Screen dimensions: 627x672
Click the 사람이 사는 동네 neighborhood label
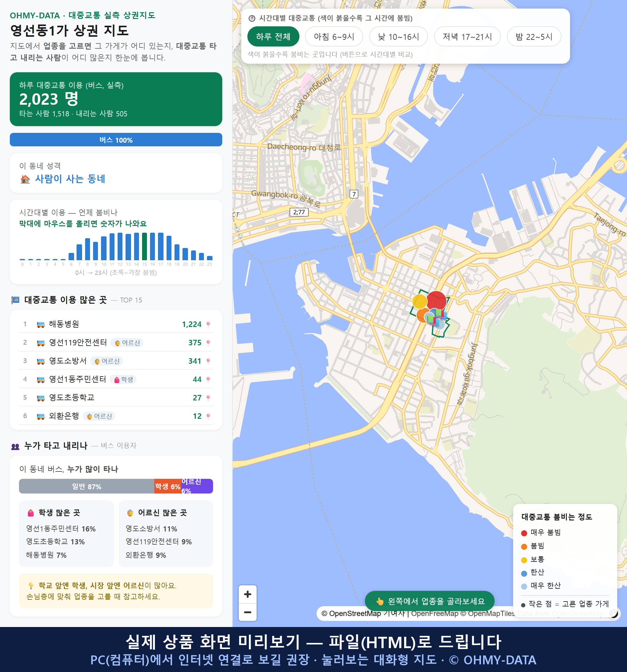coord(70,179)
